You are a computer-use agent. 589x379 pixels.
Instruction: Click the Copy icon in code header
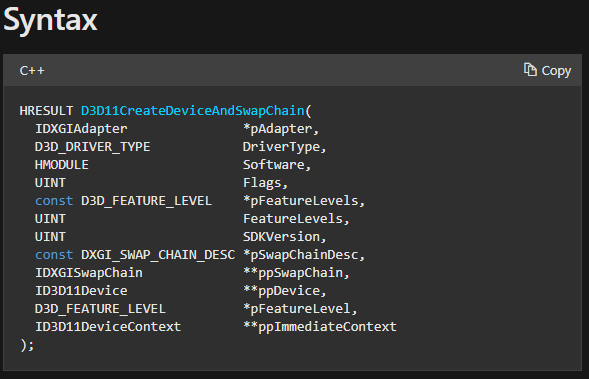[530, 70]
